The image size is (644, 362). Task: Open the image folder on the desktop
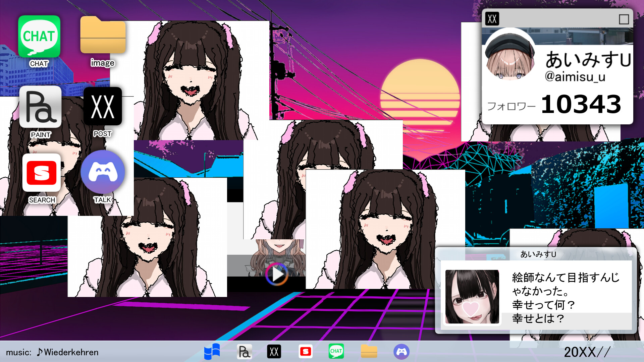tap(102, 37)
